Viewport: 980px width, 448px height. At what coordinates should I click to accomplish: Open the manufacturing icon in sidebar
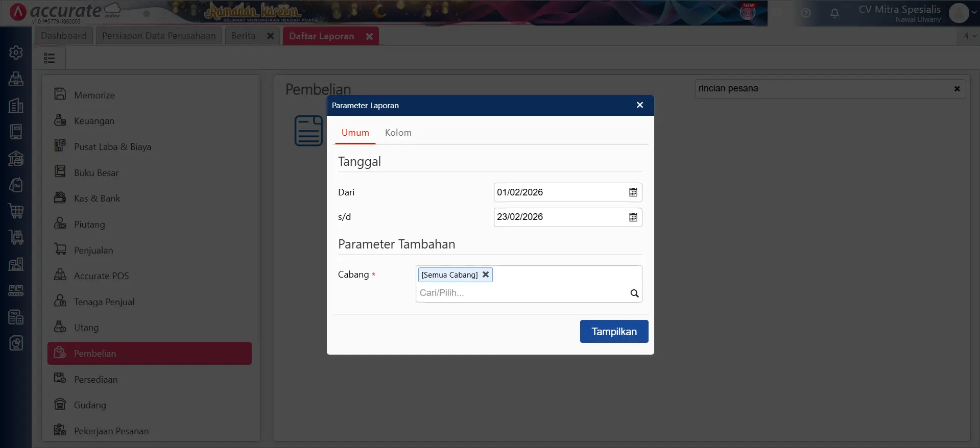tap(16, 290)
